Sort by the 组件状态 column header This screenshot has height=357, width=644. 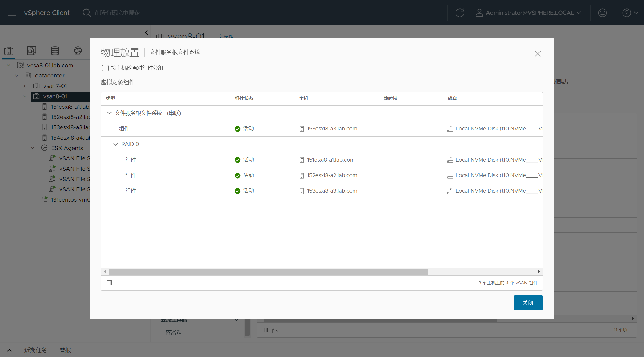(244, 99)
